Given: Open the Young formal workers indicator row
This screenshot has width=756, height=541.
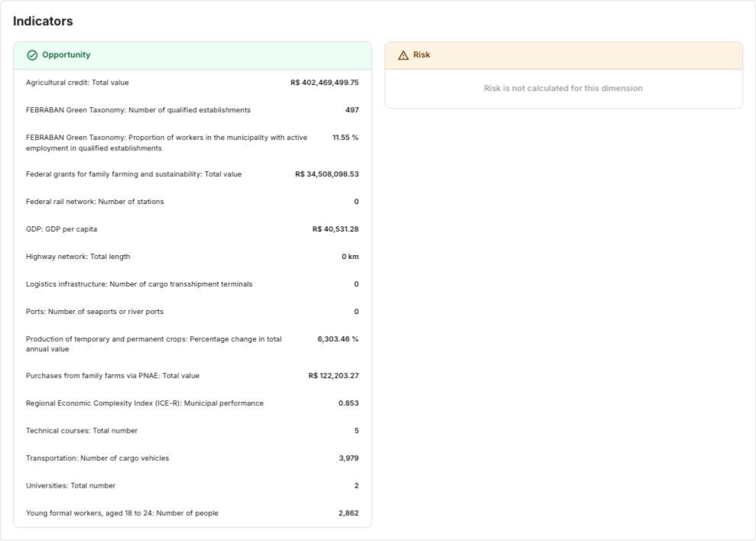Looking at the screenshot, I should (191, 513).
